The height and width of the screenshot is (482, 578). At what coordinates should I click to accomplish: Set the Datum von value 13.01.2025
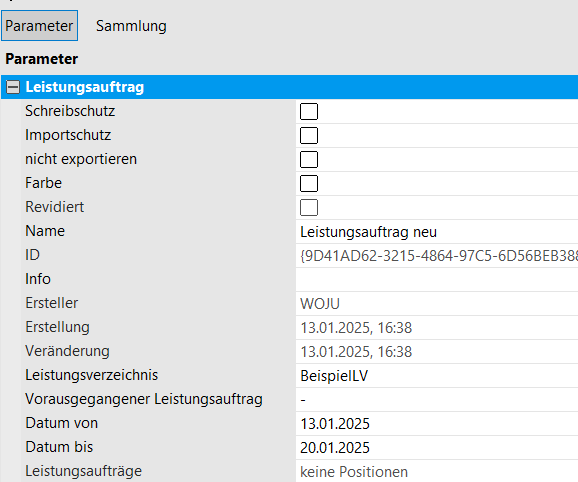click(x=437, y=423)
